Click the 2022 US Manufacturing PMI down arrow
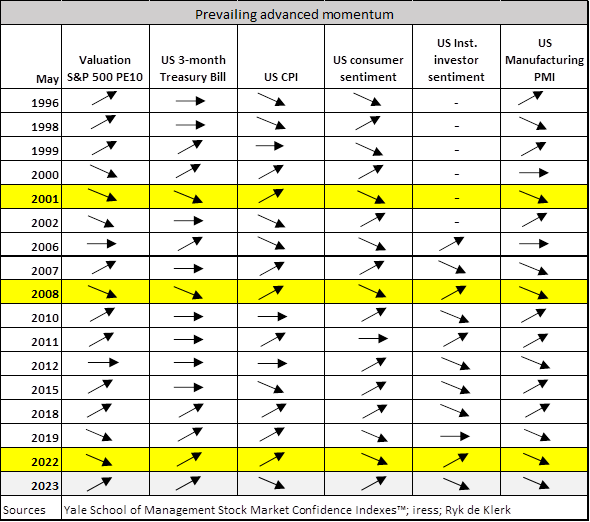The image size is (590, 522). (535, 460)
